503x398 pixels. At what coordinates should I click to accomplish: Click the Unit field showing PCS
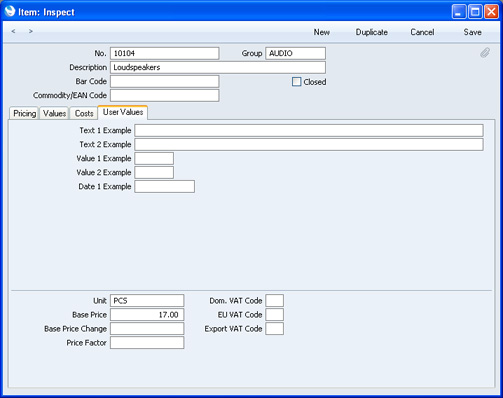pyautogui.click(x=147, y=300)
